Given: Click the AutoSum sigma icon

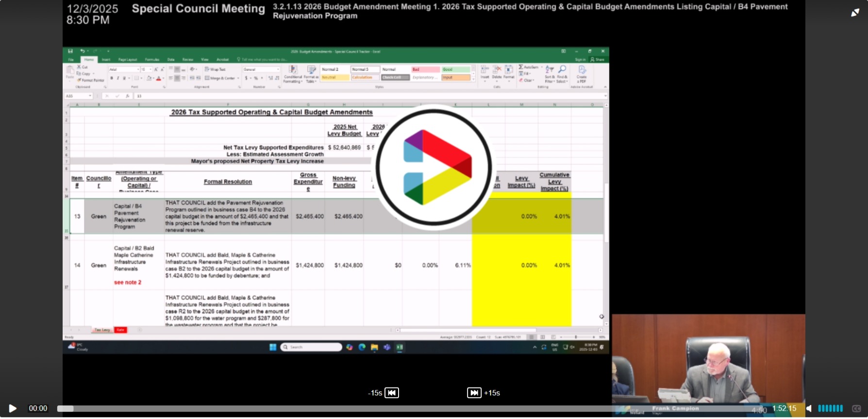Looking at the screenshot, I should (521, 67).
